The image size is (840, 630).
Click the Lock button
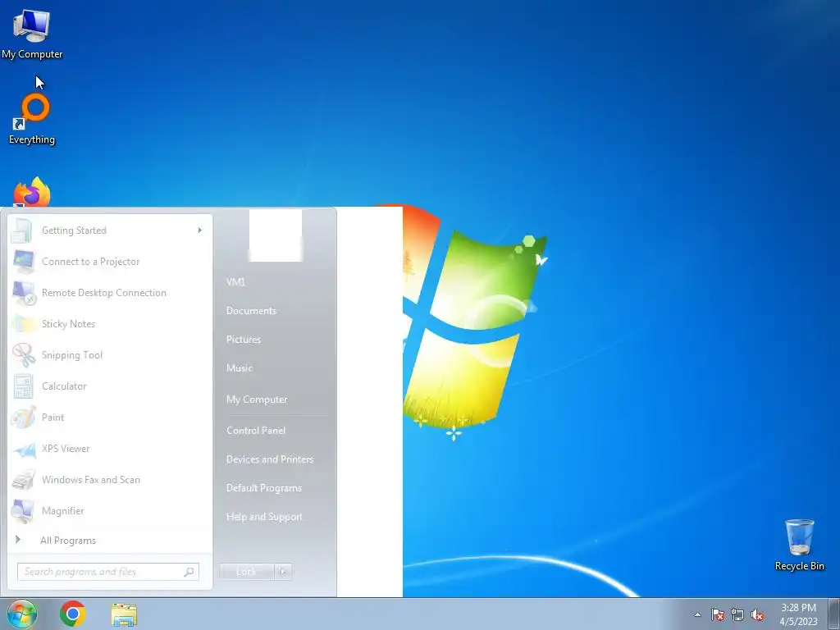point(247,572)
